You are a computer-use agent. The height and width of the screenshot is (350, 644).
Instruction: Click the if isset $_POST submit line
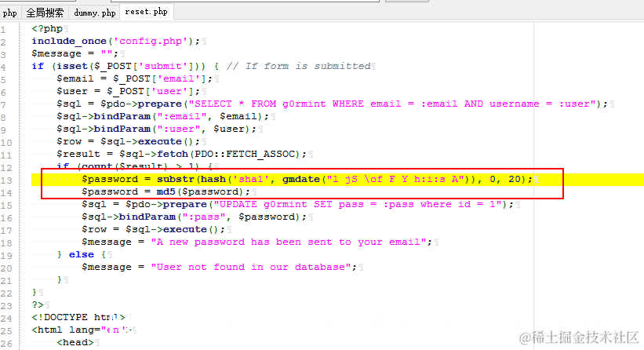coord(202,66)
